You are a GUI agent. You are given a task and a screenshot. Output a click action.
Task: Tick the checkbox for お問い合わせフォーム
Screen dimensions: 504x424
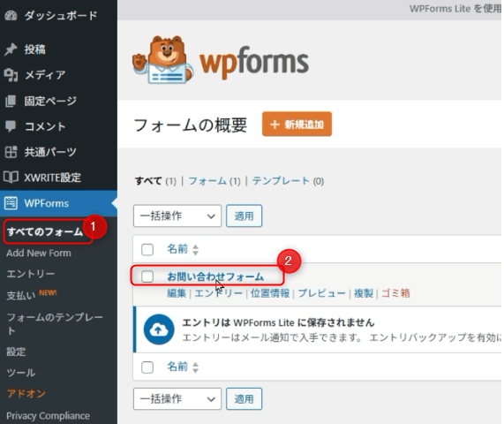(147, 276)
